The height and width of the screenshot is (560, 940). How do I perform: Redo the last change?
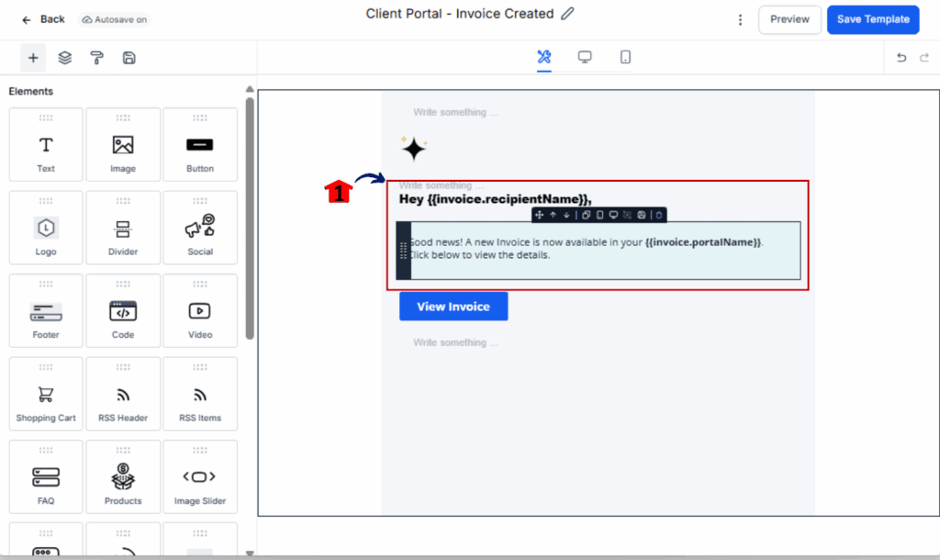coord(924,58)
